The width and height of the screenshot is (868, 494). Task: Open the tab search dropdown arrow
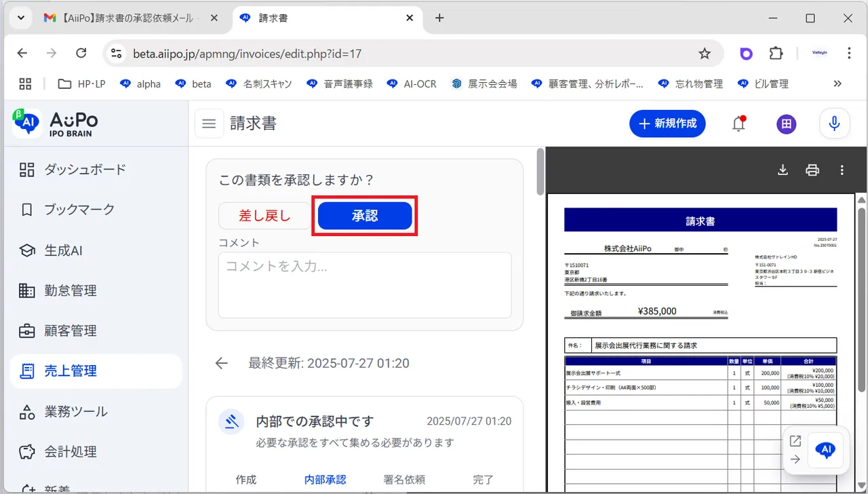coord(21,18)
